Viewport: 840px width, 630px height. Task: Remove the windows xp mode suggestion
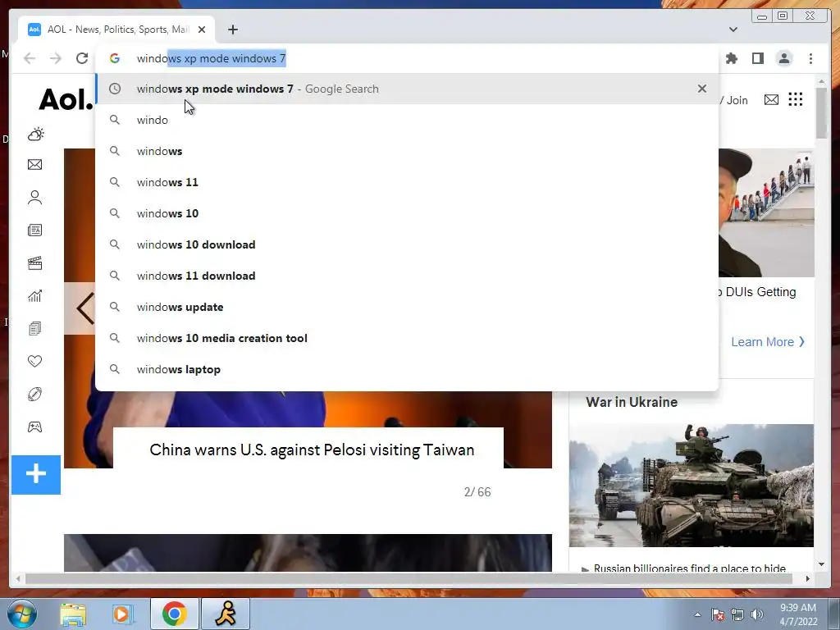coord(702,89)
